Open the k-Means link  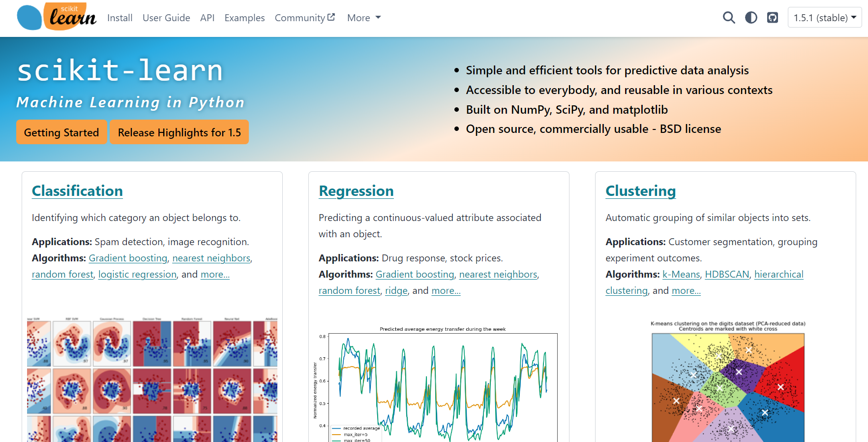pos(681,274)
